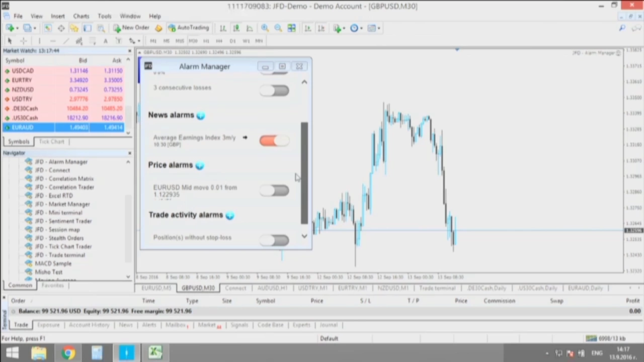Enable Position(s) without stop-loss alarm
Viewport: 644px width, 362px height.
(x=274, y=240)
